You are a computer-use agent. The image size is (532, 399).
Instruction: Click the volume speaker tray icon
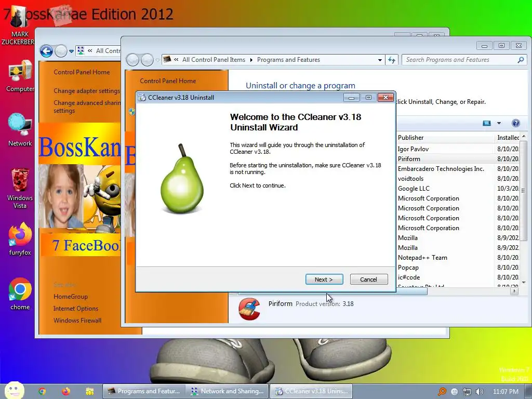click(480, 392)
